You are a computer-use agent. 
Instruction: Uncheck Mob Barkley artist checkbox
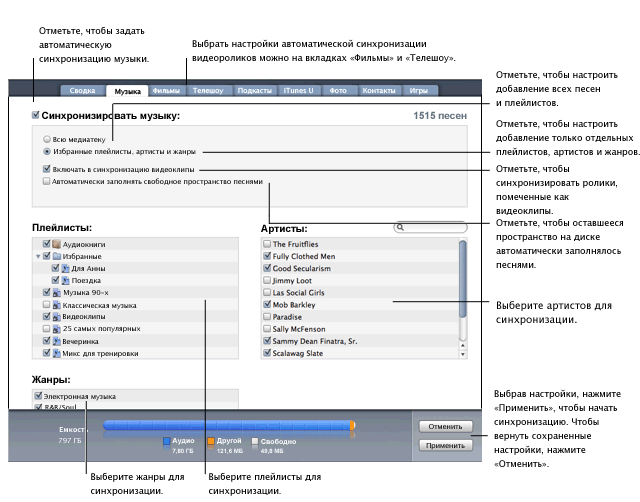tap(267, 304)
